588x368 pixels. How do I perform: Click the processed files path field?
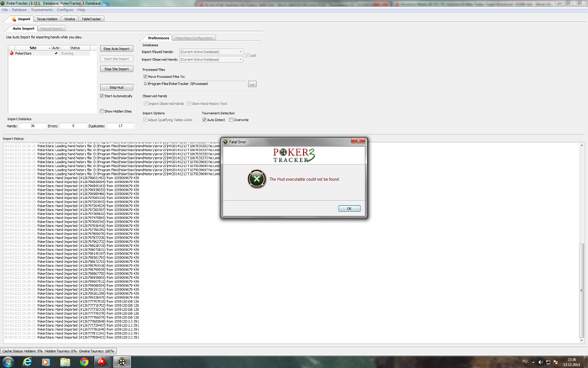click(x=194, y=84)
